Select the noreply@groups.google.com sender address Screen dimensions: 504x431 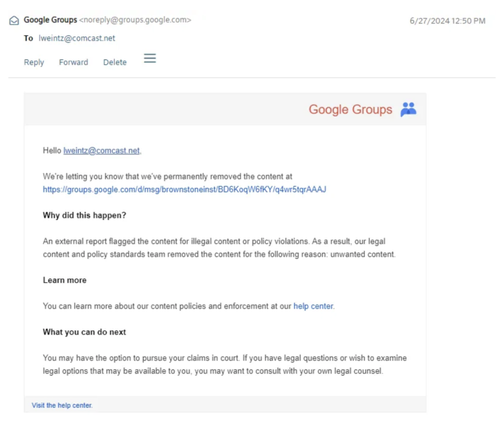pos(135,20)
